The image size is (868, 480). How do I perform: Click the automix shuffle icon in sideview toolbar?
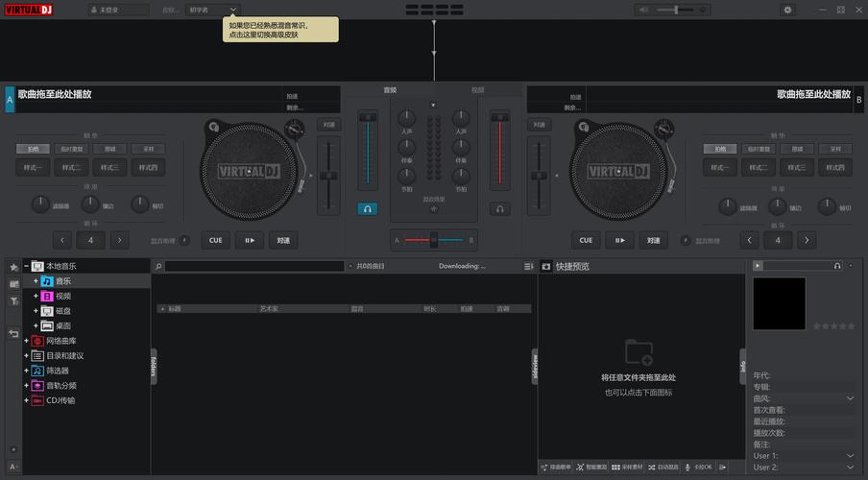pos(652,468)
